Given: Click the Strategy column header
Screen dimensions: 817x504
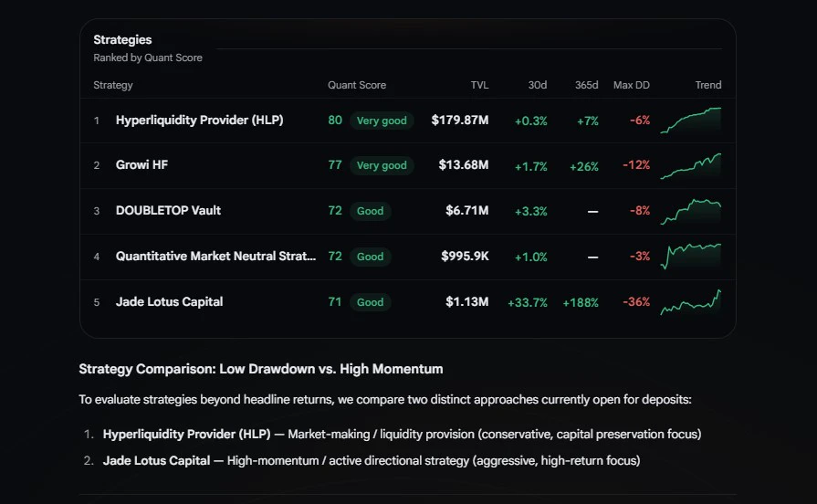Looking at the screenshot, I should 113,85.
